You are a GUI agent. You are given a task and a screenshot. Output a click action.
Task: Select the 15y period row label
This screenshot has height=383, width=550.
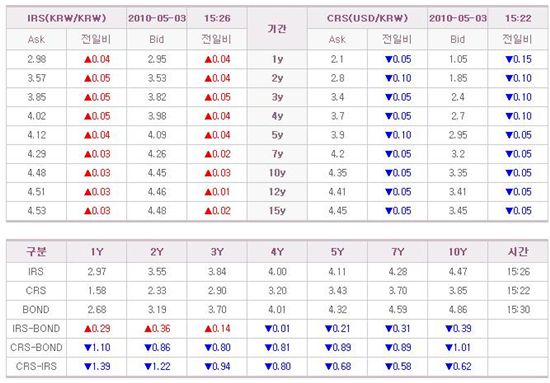pyautogui.click(x=277, y=211)
